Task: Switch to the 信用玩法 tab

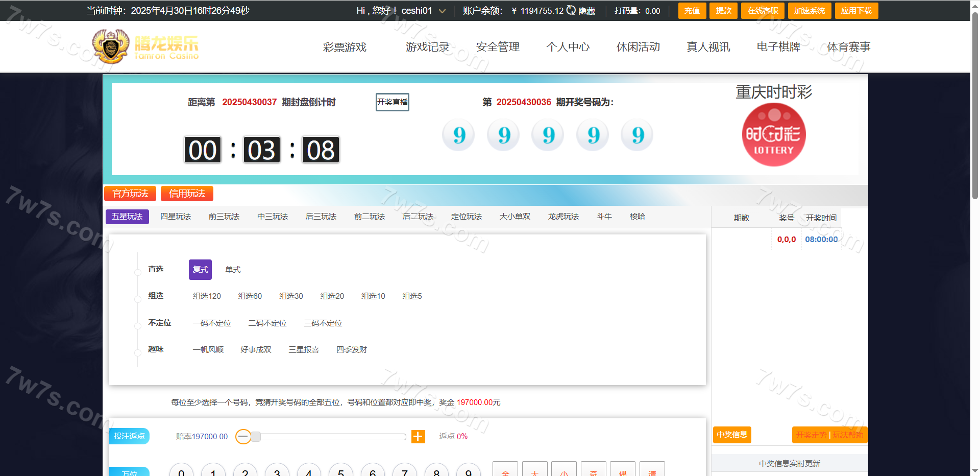Action: [x=187, y=194]
